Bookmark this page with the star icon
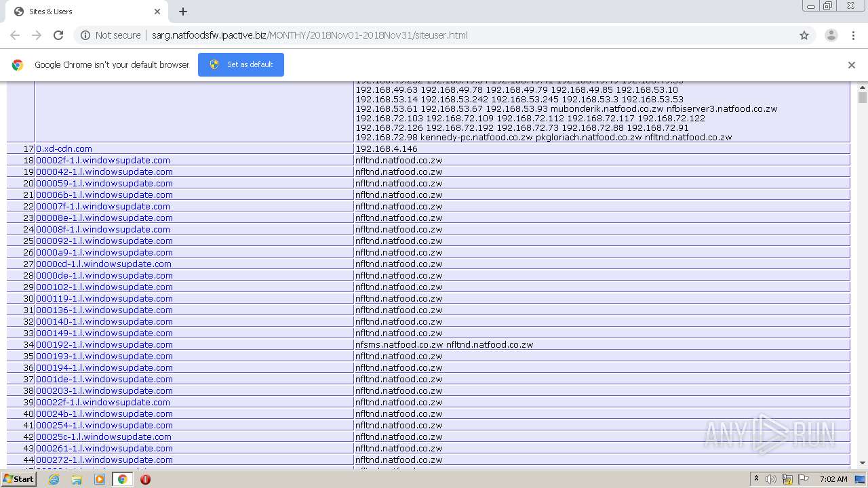 [804, 35]
